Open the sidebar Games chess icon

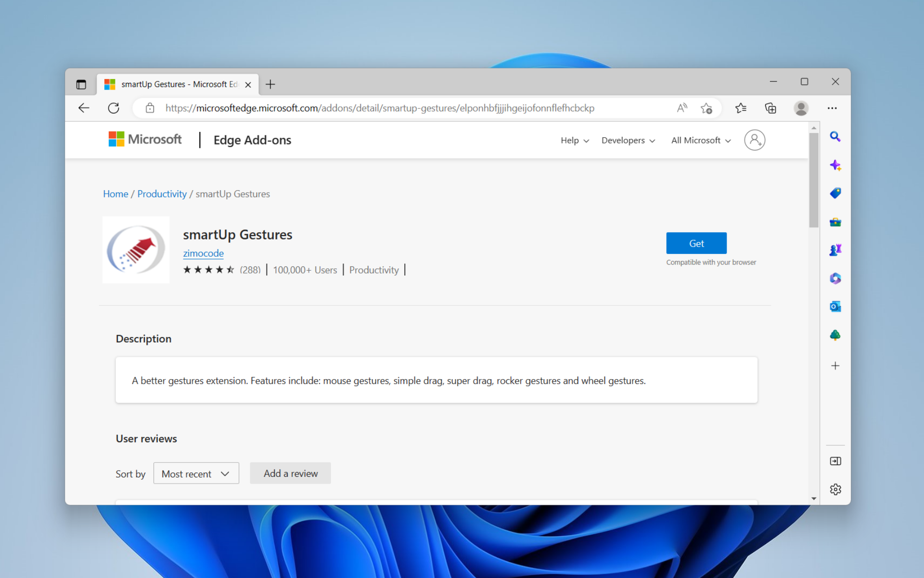(x=835, y=250)
